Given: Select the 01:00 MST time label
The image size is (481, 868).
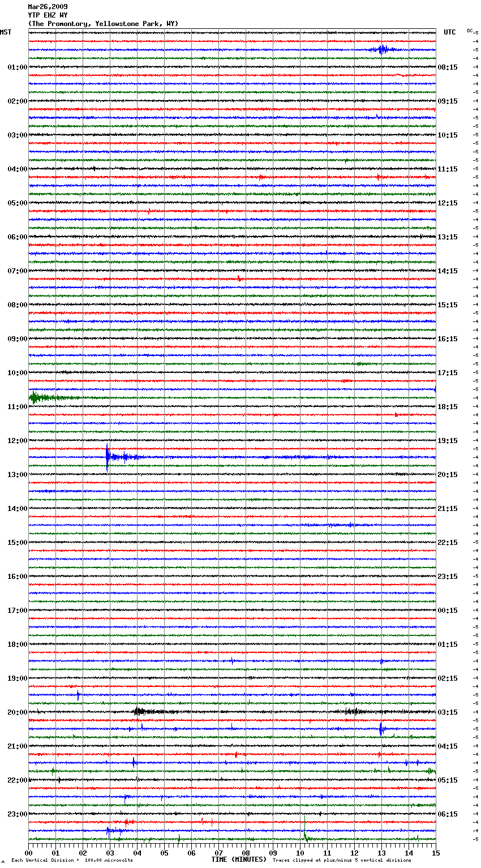Looking at the screenshot, I should 18,67.
